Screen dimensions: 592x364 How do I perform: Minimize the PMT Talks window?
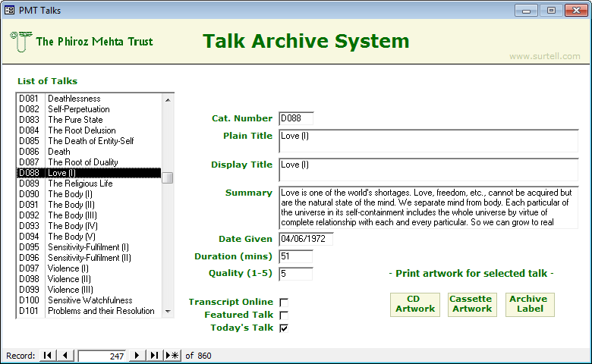point(526,11)
